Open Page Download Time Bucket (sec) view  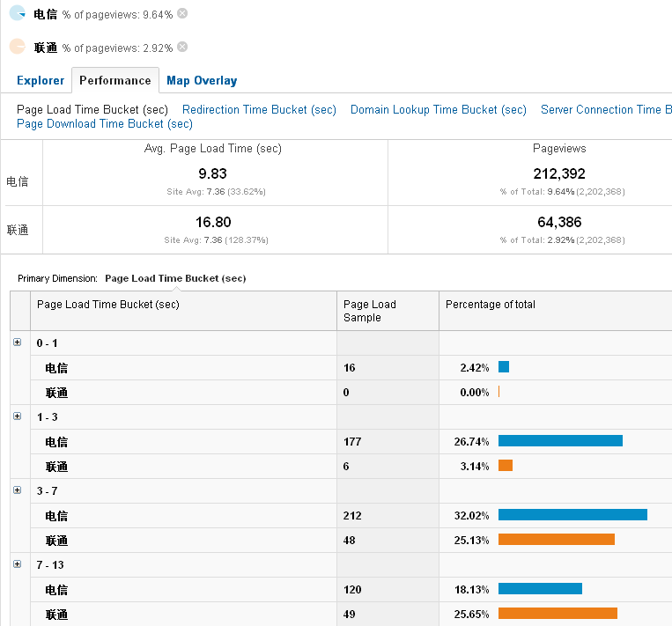pos(105,124)
